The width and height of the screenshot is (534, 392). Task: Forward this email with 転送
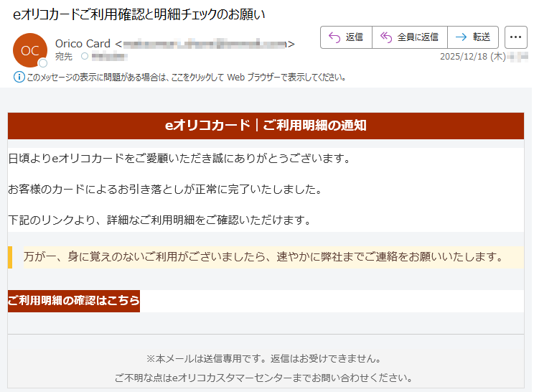pyautogui.click(x=473, y=37)
